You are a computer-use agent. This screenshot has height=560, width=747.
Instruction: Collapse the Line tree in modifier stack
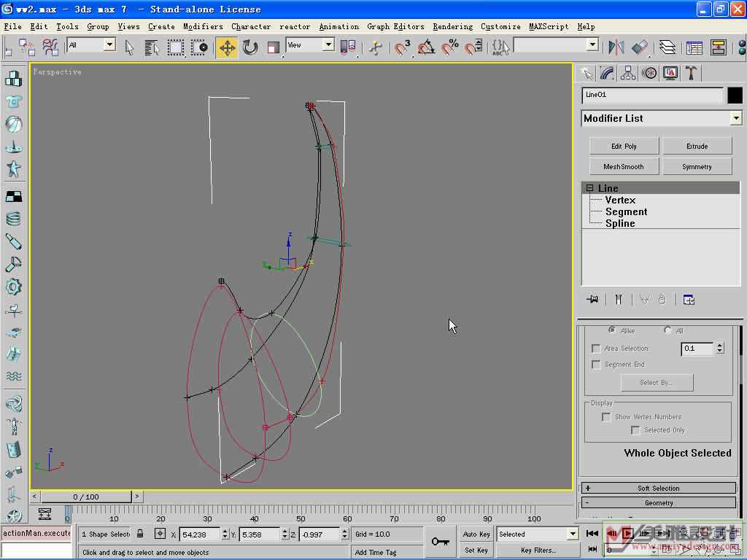coord(589,188)
